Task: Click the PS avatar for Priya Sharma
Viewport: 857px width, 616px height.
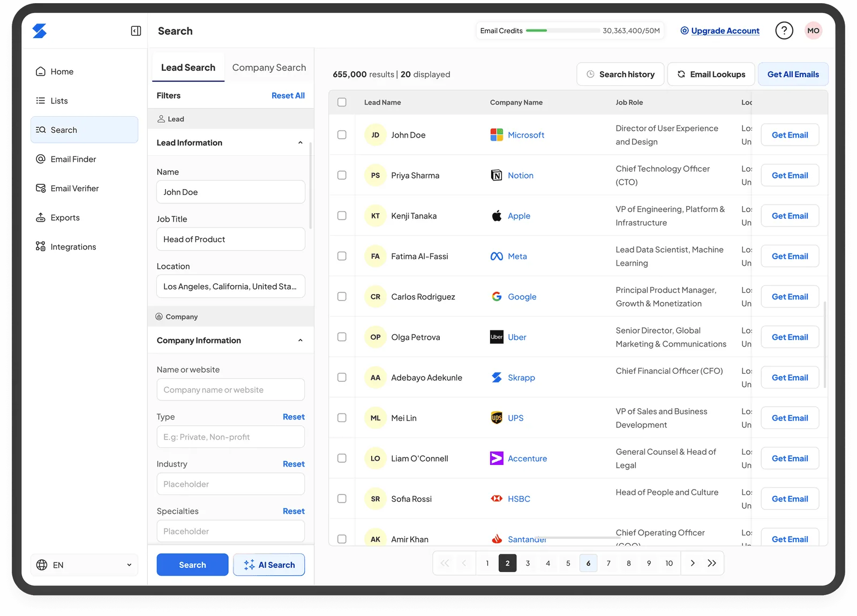Action: click(375, 175)
